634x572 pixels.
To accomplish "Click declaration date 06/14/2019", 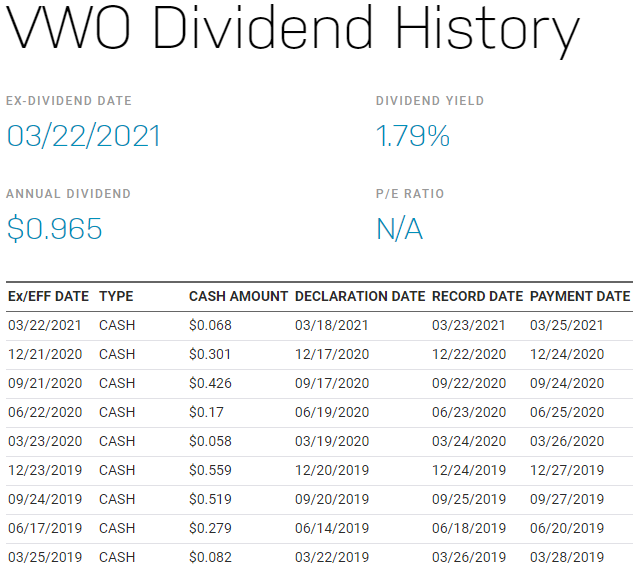I will point(332,528).
